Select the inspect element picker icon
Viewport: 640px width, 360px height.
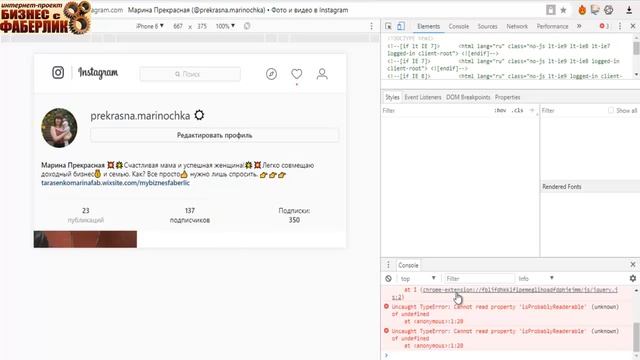pos(389,26)
